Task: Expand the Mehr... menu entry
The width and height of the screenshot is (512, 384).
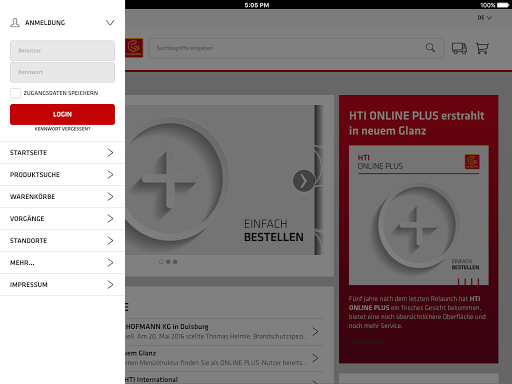Action: click(62, 263)
